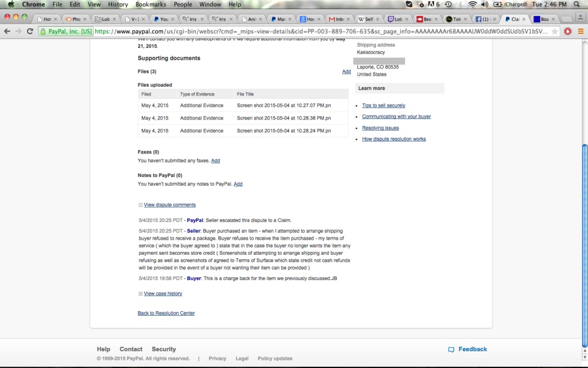
Task: Open the Wi-Fi status menu
Action: [473, 5]
